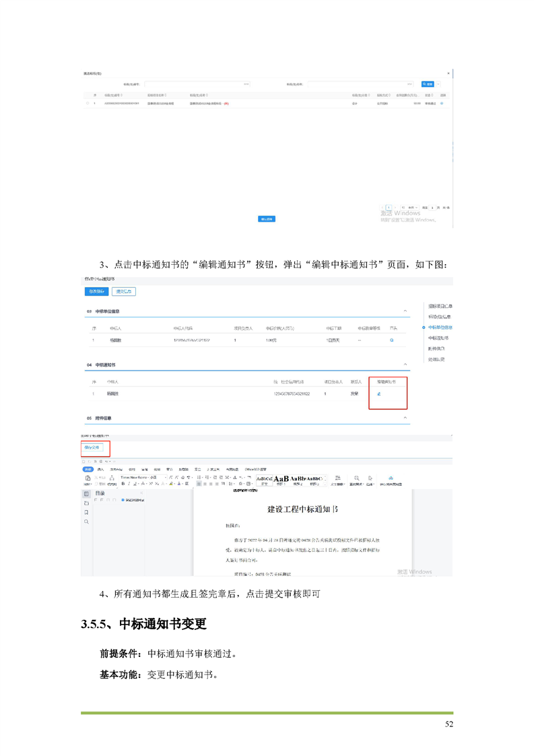Viewport: 534px width, 756px height.
Task: Select the radio button for row 1
Action: tap(88, 103)
